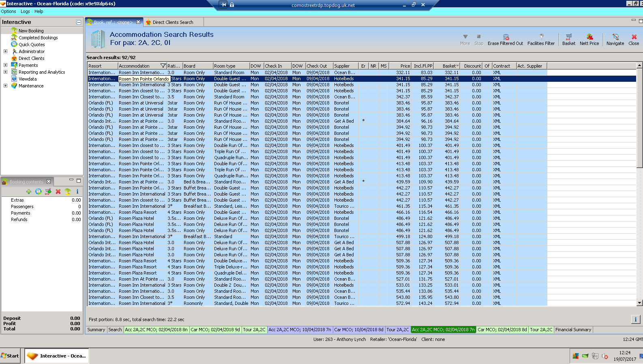The width and height of the screenshot is (643, 364).
Task: Expand the Payments tree node
Action: (5, 65)
